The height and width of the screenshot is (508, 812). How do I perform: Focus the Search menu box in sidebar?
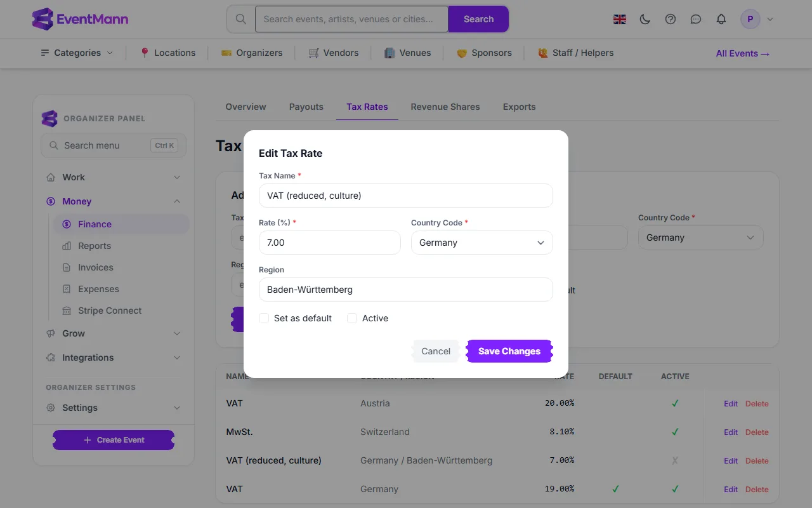[x=114, y=145]
